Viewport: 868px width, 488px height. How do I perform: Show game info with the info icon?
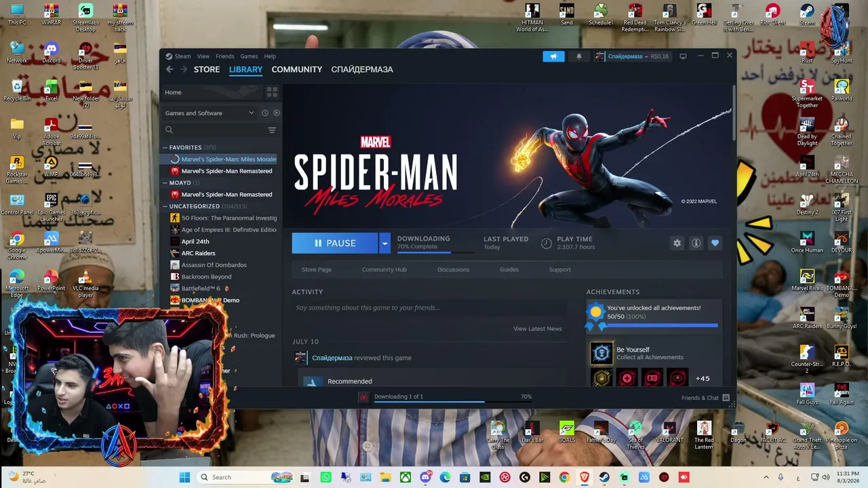pyautogui.click(x=696, y=243)
